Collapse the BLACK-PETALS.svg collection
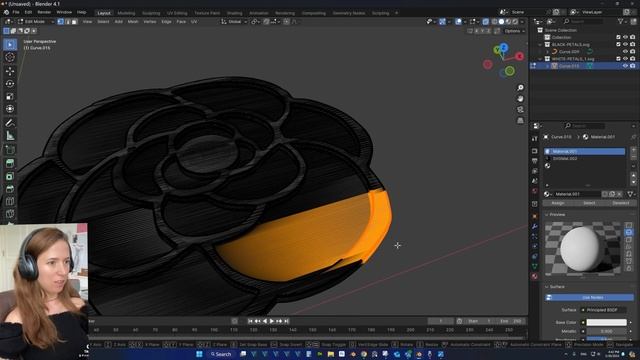The width and height of the screenshot is (640, 360). tap(540, 44)
